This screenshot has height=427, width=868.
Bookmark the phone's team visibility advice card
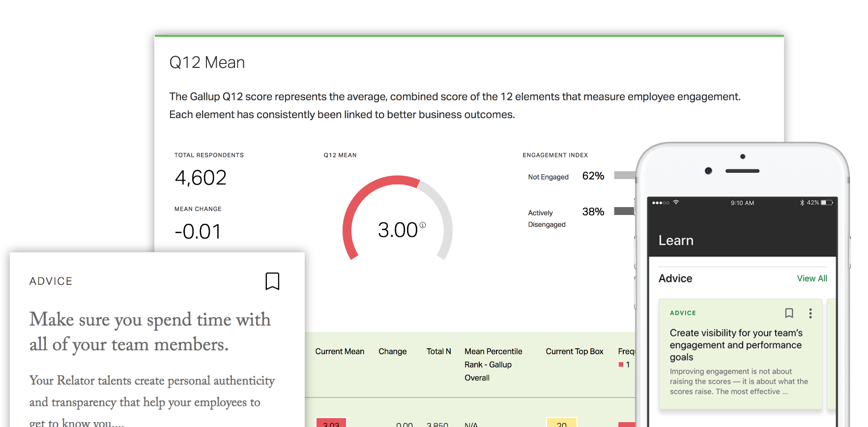pos(789,313)
